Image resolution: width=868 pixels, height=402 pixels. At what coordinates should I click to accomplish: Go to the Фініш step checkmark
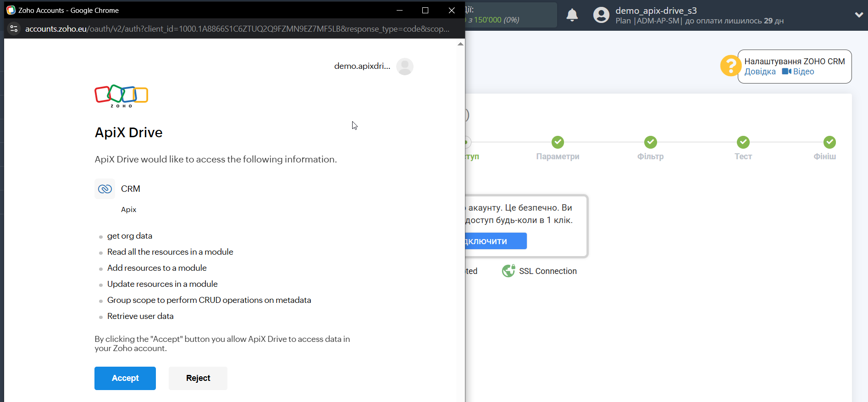coord(829,142)
